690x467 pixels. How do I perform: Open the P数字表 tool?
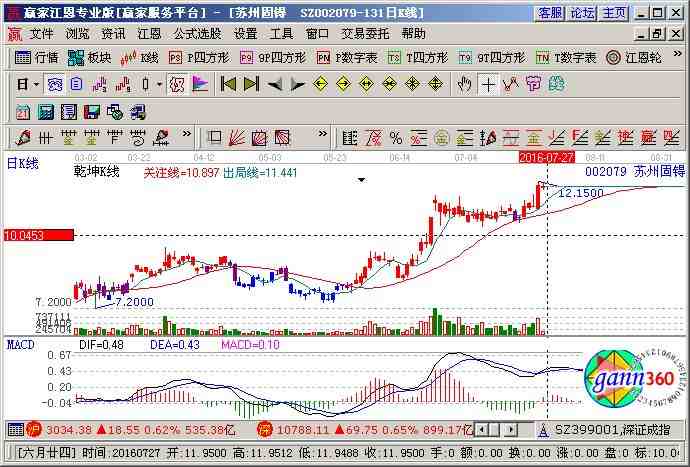click(347, 58)
